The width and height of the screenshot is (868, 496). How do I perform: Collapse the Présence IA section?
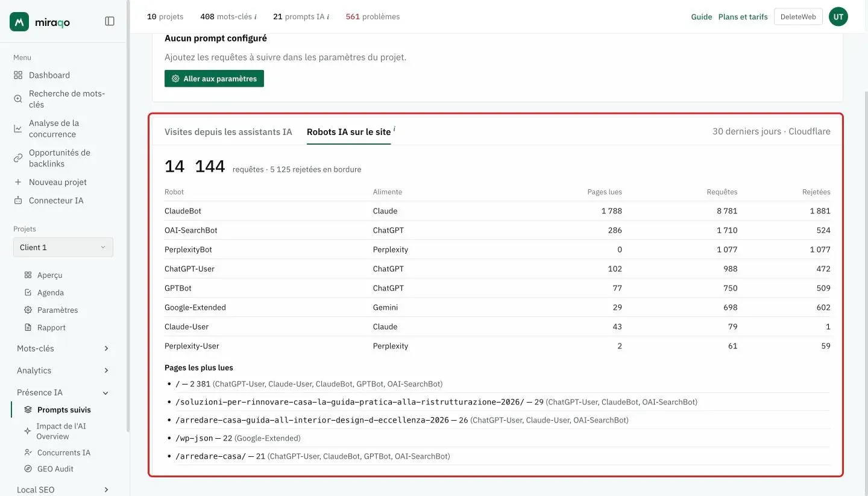click(63, 392)
